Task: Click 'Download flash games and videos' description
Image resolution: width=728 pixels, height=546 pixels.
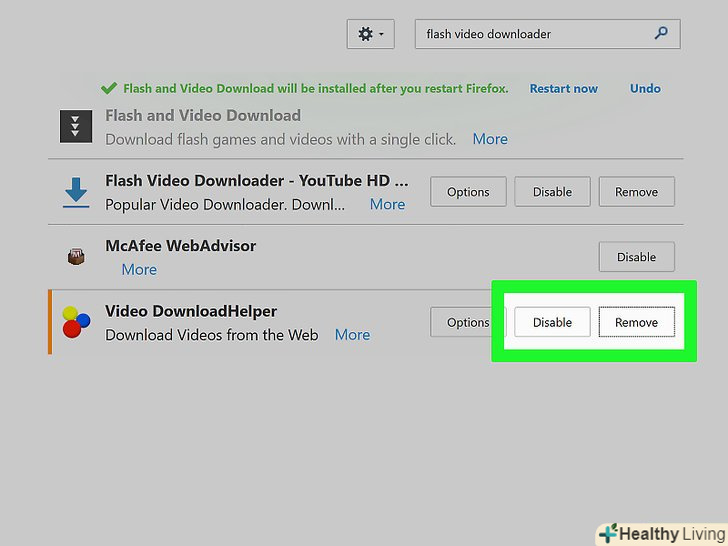Action: 280,139
